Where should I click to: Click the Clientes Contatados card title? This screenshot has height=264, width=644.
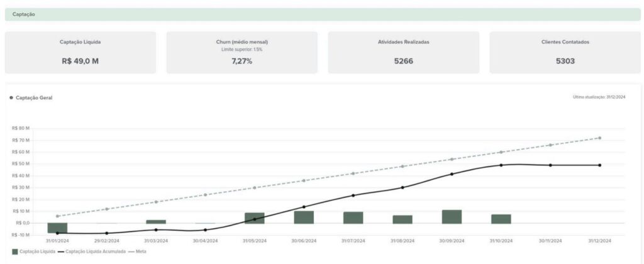565,42
